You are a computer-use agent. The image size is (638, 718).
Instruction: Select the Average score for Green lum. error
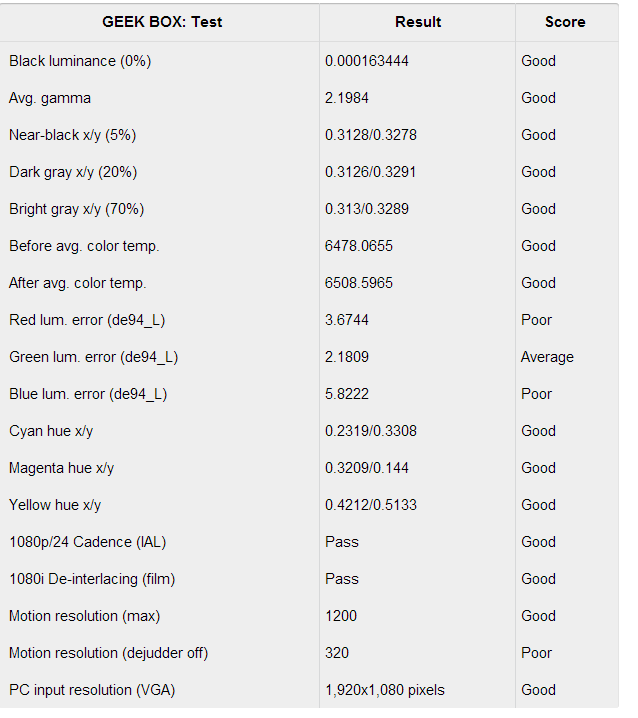(x=547, y=357)
